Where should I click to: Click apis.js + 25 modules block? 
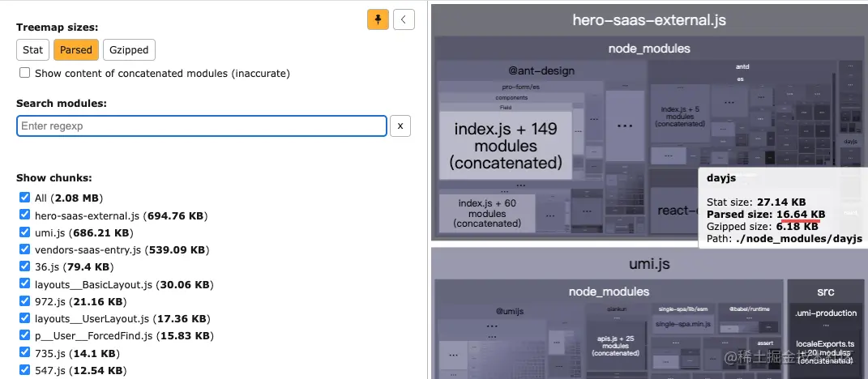pos(615,345)
